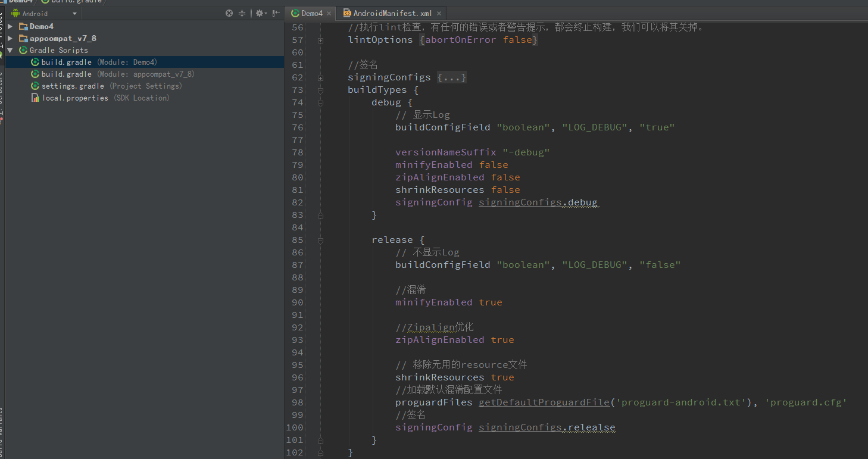Expand the Demo4 module node

(x=10, y=26)
